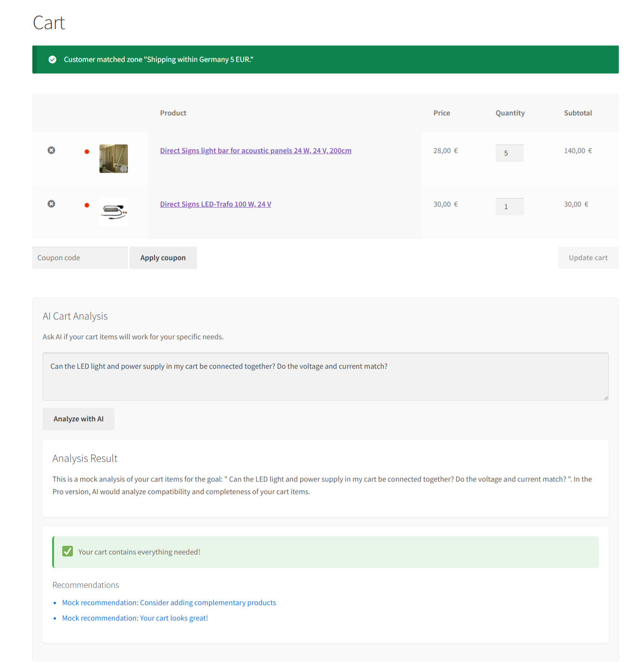Image resolution: width=644 pixels, height=662 pixels.
Task: Grab the textarea resize handle corner
Action: tap(605, 397)
